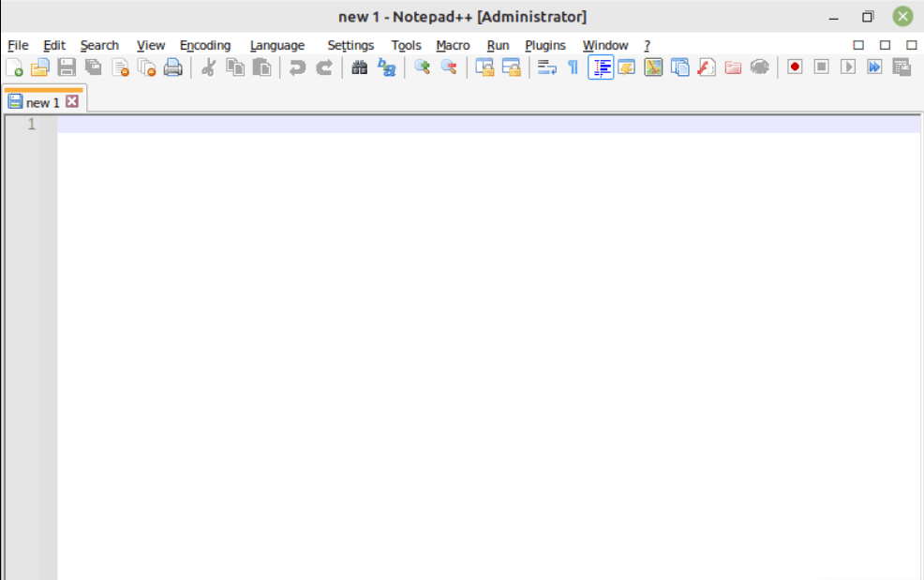Viewport: 924px width, 580px height.
Task: Zoom out using the magnifier minus icon
Action: coord(449,67)
